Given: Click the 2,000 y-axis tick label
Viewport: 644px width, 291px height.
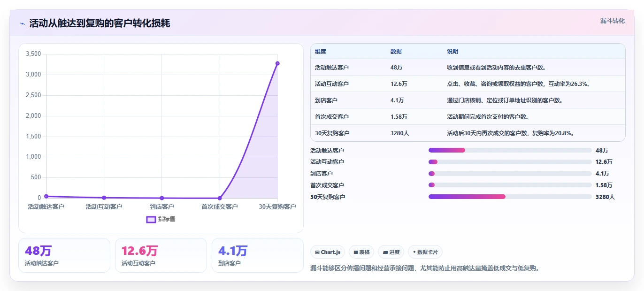Looking at the screenshot, I should click(33, 116).
